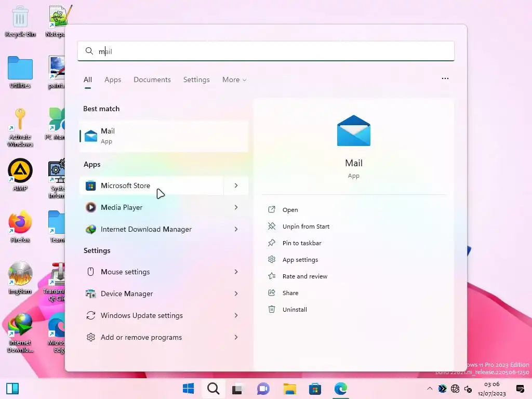Click the muted volume tray icon
The image size is (532, 399).
pyautogui.click(x=468, y=389)
